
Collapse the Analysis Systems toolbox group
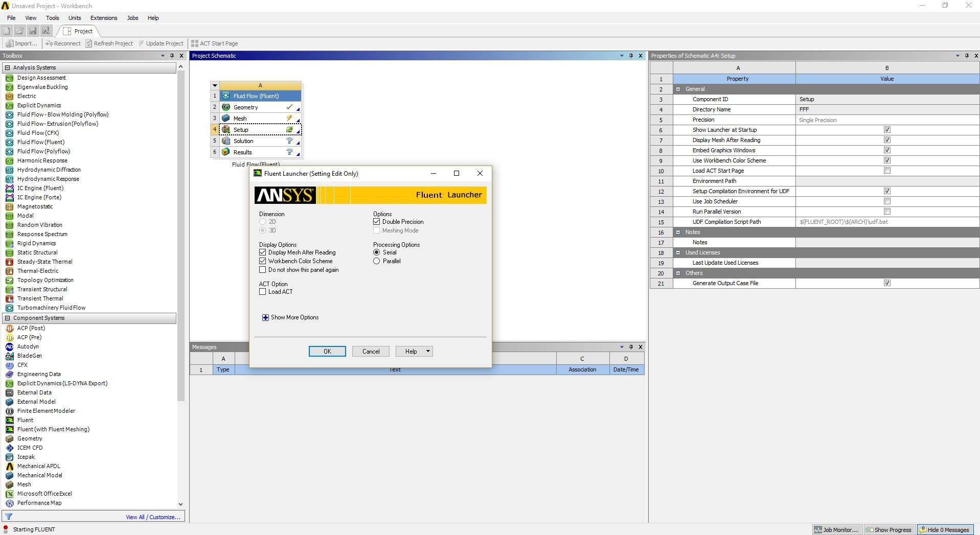click(7, 67)
